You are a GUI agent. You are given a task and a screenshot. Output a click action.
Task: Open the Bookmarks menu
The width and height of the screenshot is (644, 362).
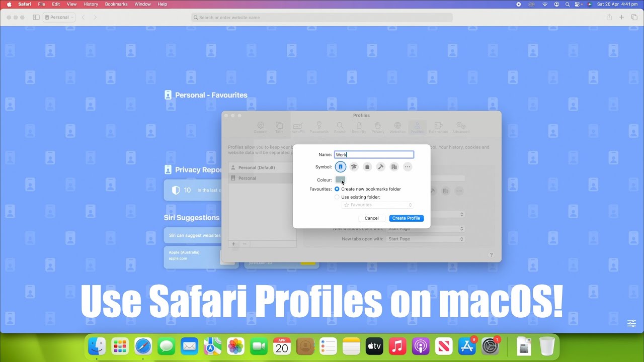tap(116, 4)
